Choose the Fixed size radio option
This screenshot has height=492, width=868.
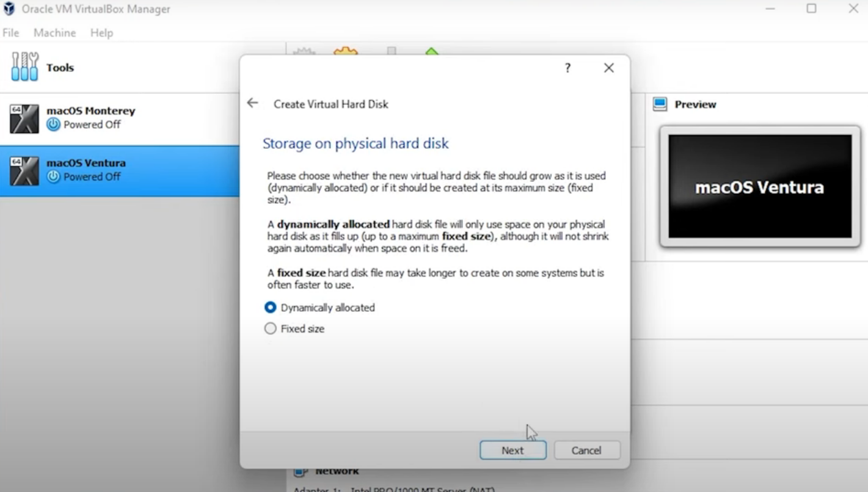pos(270,328)
